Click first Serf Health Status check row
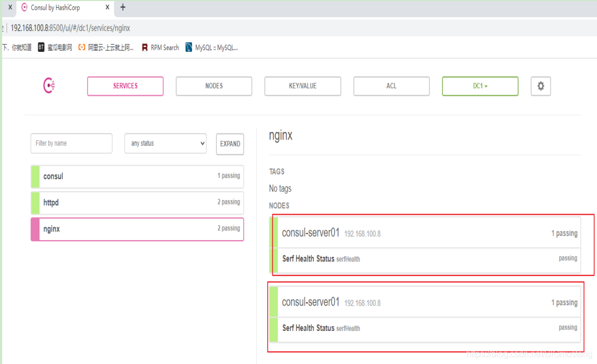Image resolution: width=597 pixels, height=364 pixels. (425, 261)
